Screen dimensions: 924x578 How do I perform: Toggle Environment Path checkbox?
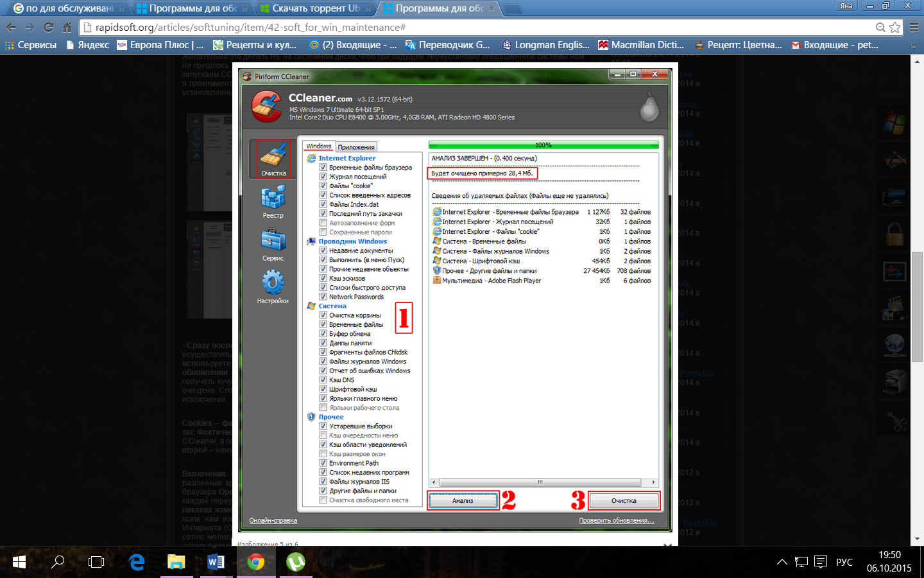pos(323,463)
